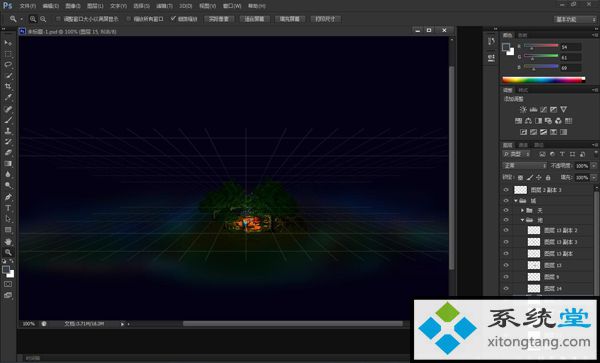This screenshot has height=363, width=600.
Task: Choose the Eyedropper tool
Action: (x=8, y=97)
